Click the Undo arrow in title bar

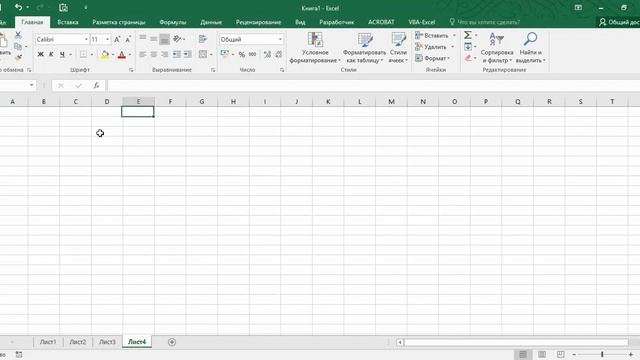[x=18, y=7]
